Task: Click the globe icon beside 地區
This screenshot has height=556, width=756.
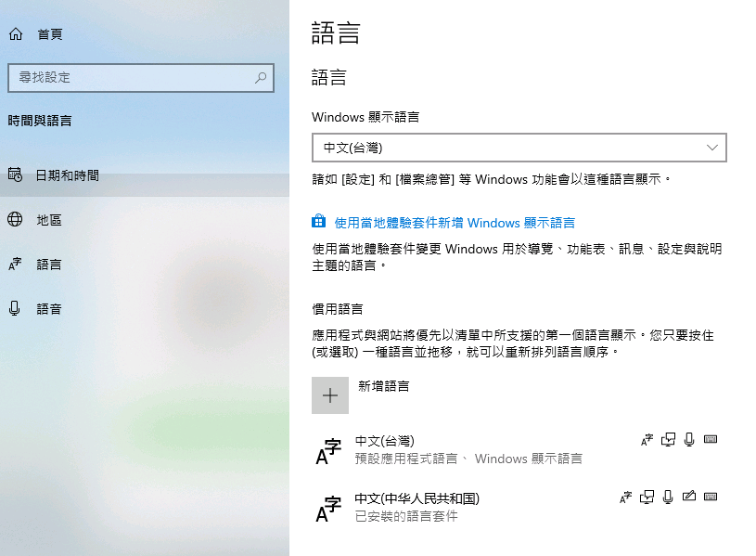Action: point(15,219)
